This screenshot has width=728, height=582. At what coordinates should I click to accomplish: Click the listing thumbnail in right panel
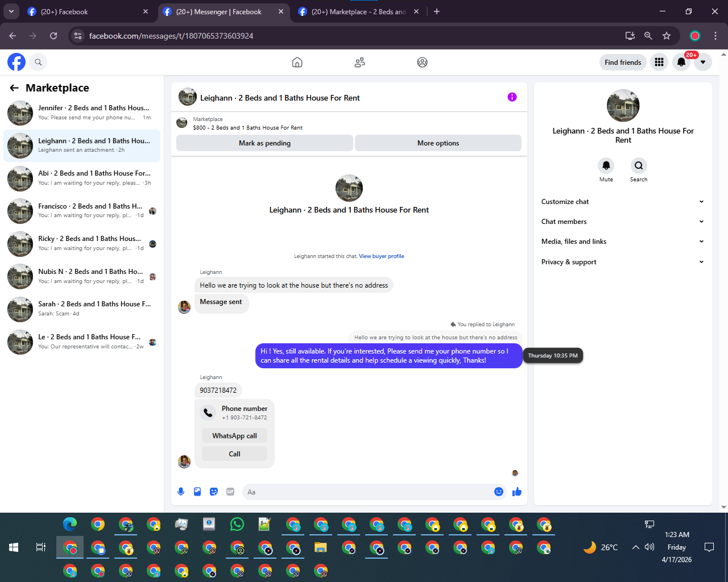(x=623, y=106)
